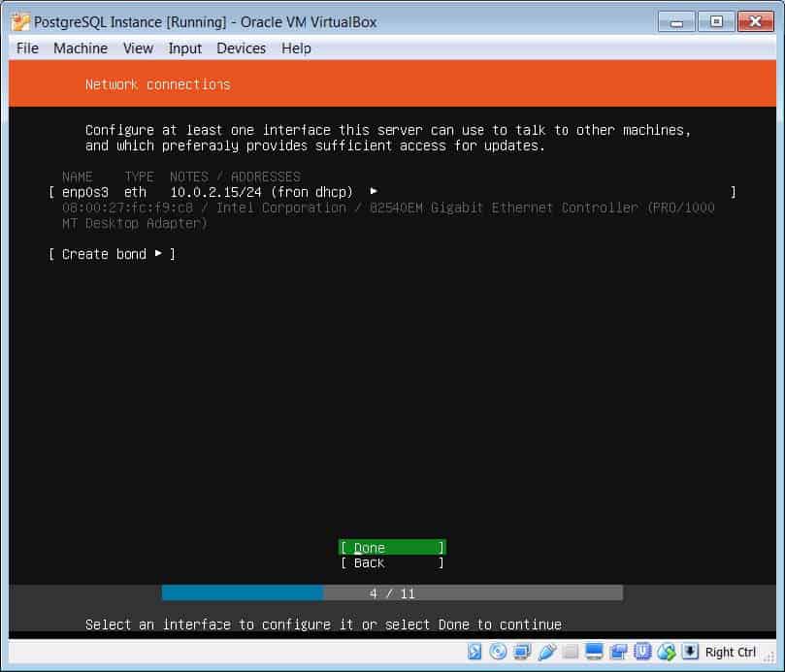Maximize the VirtualBox window
Viewport: 785px width, 672px height.
coord(716,22)
